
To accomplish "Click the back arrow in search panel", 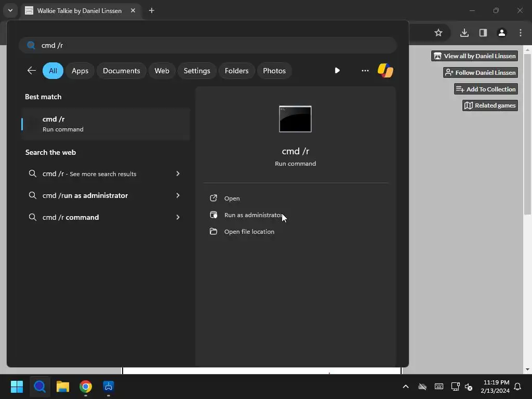I will point(32,71).
